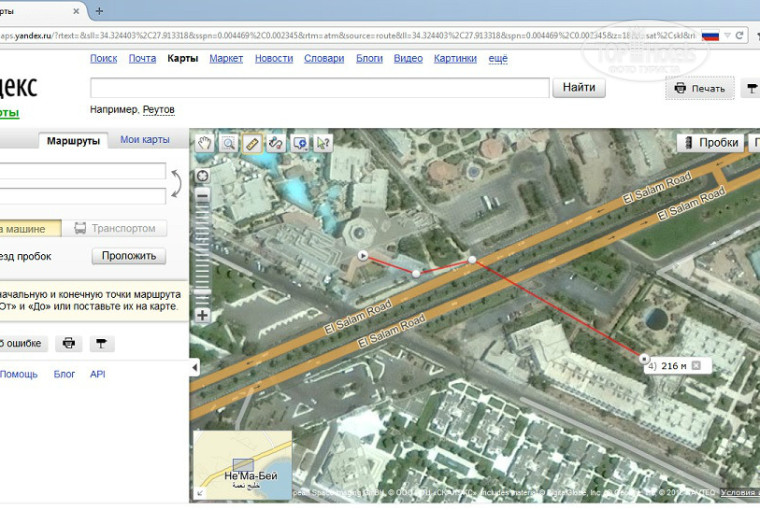Activate the magnifier zoom tool
The width and height of the screenshot is (760, 510).
click(229, 143)
